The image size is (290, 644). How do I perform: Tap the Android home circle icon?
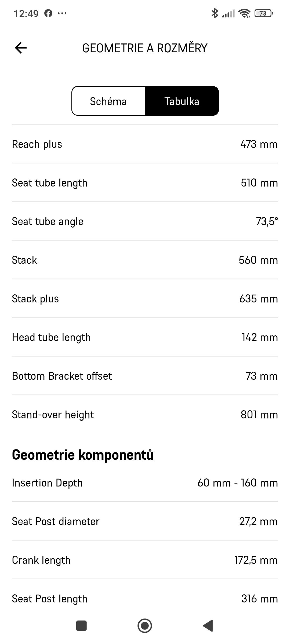point(145,626)
